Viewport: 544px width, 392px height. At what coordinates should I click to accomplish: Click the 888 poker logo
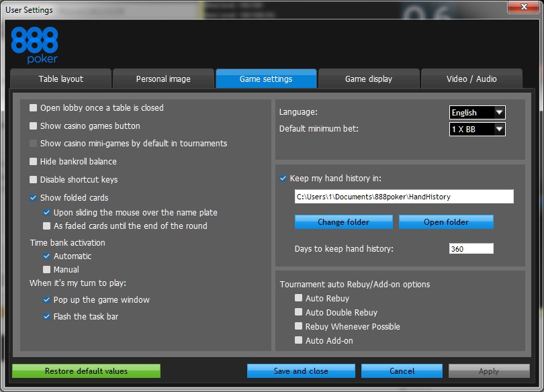tap(34, 46)
